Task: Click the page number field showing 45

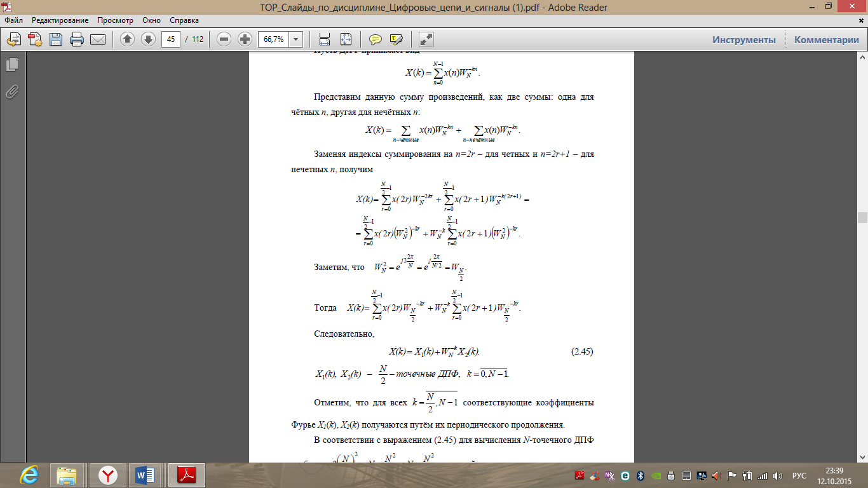Action: pos(171,39)
